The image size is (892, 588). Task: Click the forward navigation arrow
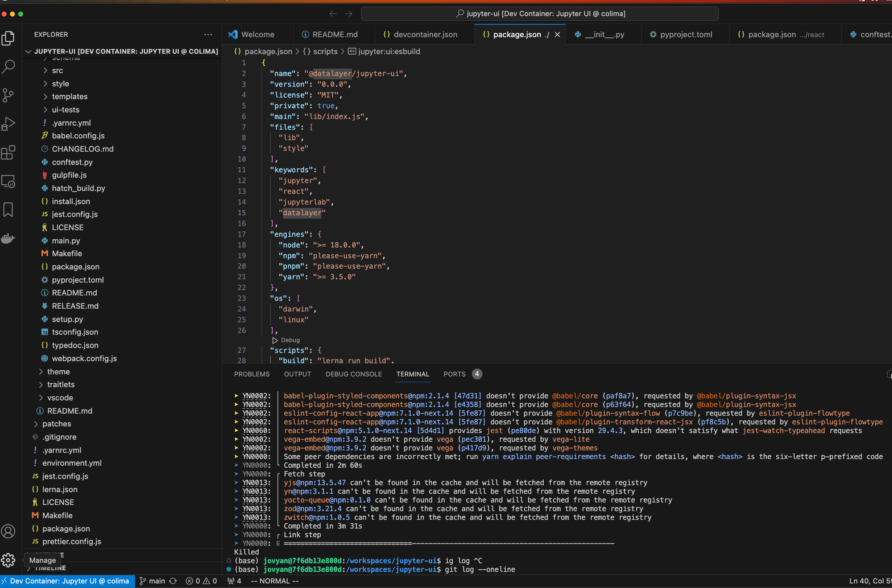click(349, 14)
